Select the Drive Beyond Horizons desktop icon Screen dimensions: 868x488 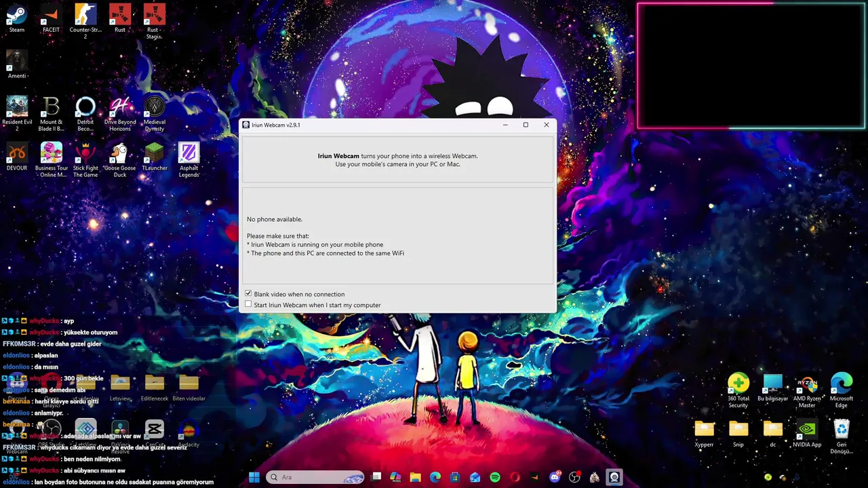tap(120, 113)
